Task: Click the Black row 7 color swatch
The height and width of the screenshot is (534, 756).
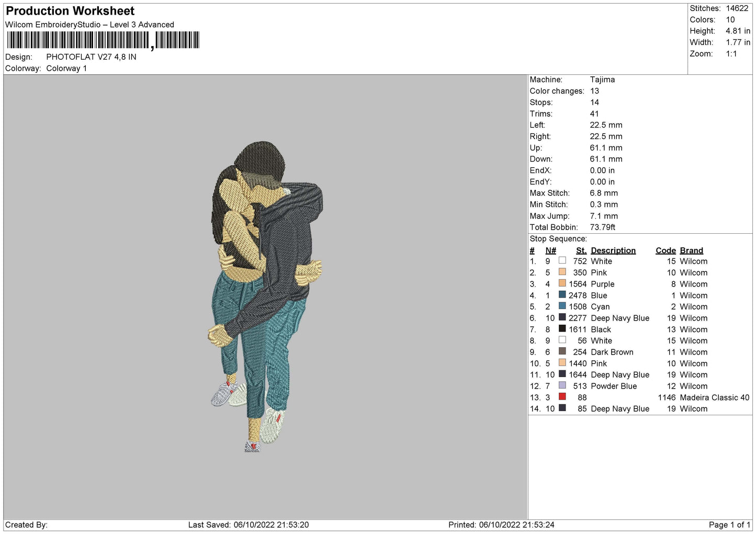Action: click(562, 329)
